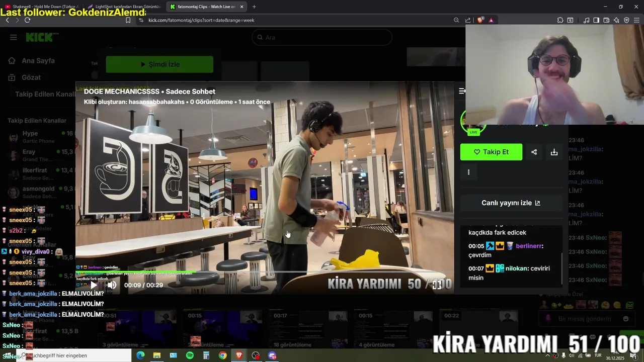Show hidden system tray icons
The width and height of the screenshot is (644, 362).
(547, 355)
